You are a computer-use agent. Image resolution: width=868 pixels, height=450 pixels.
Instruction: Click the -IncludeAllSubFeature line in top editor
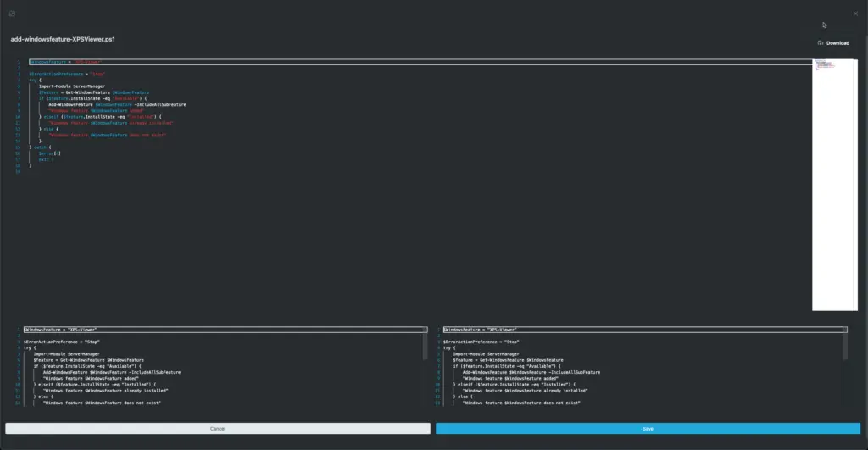click(x=117, y=104)
